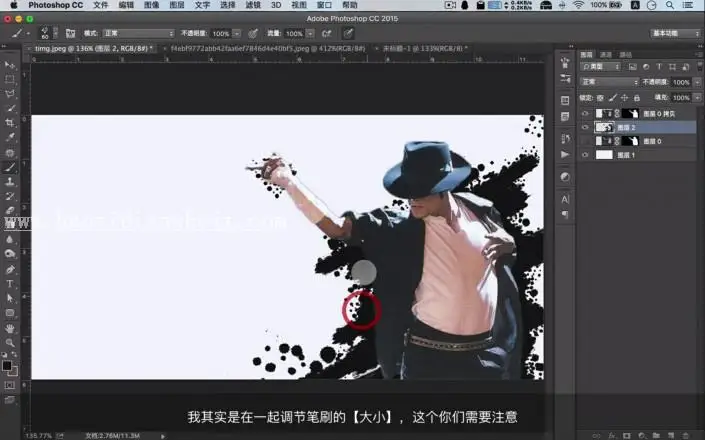Switch to the 未标题-1 document tab

coord(424,48)
